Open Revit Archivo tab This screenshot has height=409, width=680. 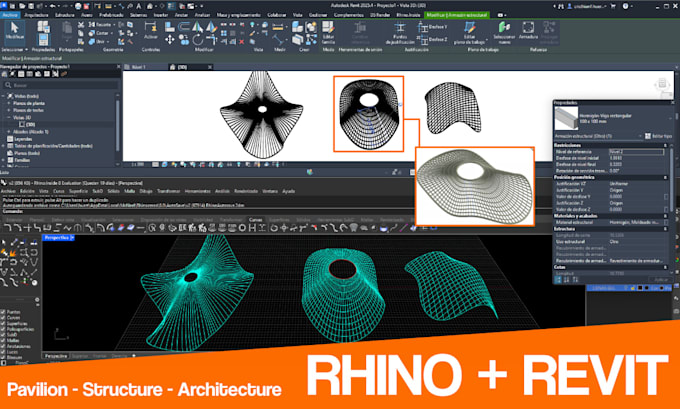click(x=10, y=15)
